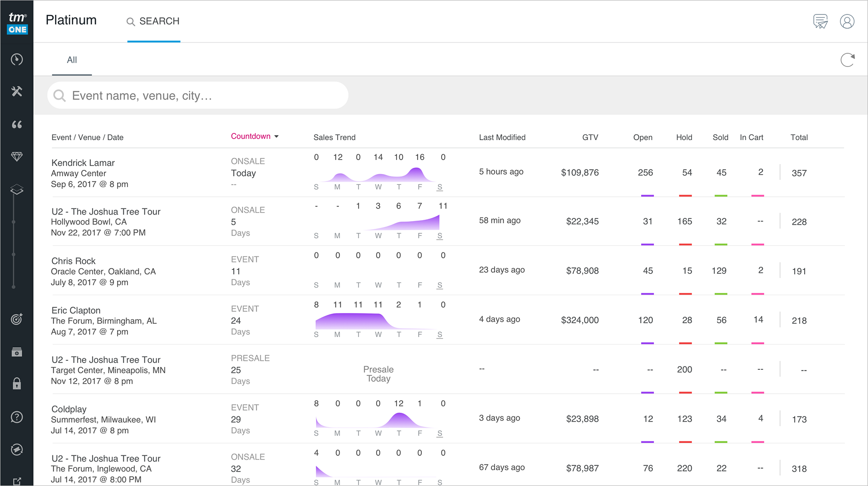Open the feedback message icon

tap(821, 21)
